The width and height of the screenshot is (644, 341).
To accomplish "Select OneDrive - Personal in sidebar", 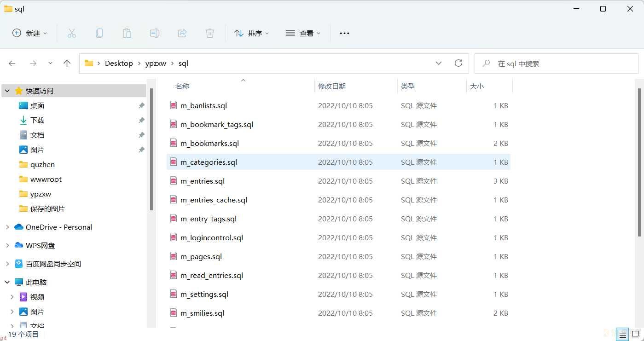I will [58, 227].
